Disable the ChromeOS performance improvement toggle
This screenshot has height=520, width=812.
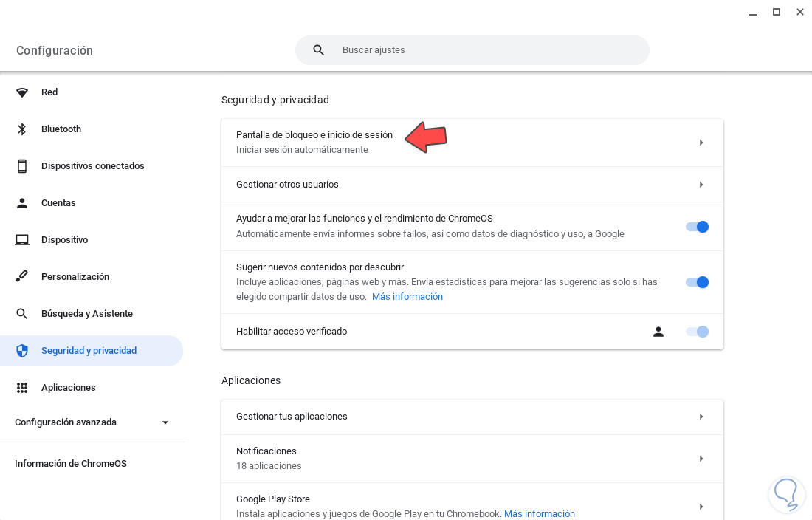click(697, 227)
